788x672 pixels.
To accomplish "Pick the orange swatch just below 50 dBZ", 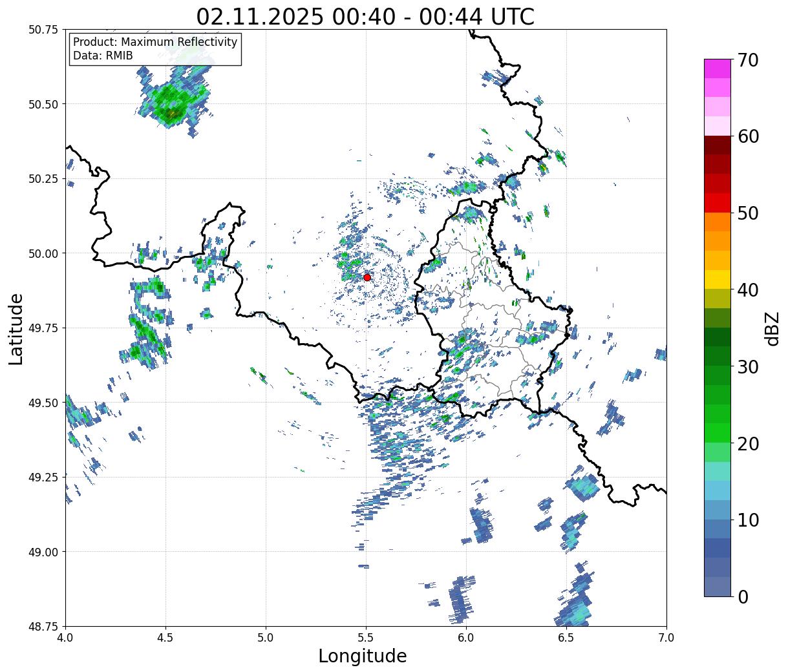I will [x=717, y=222].
